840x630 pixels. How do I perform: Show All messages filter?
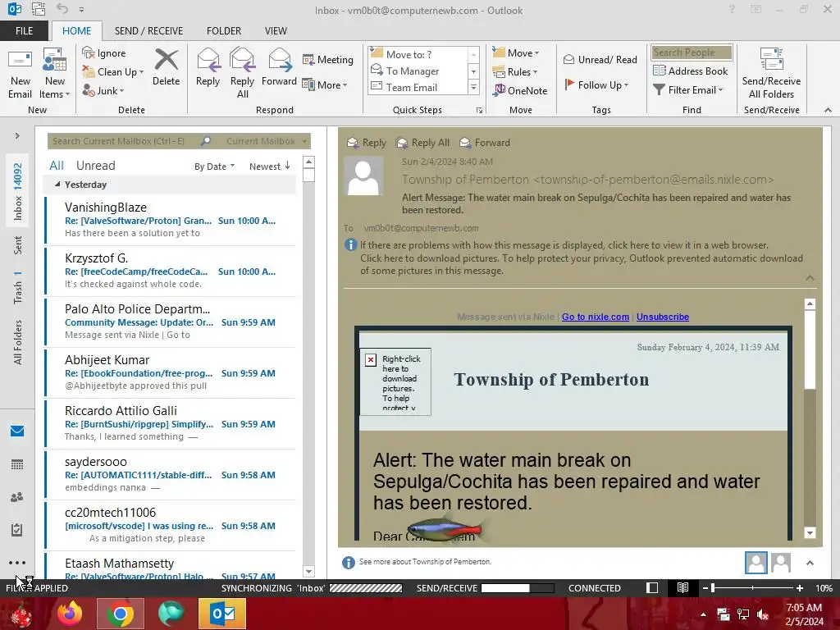click(x=57, y=166)
